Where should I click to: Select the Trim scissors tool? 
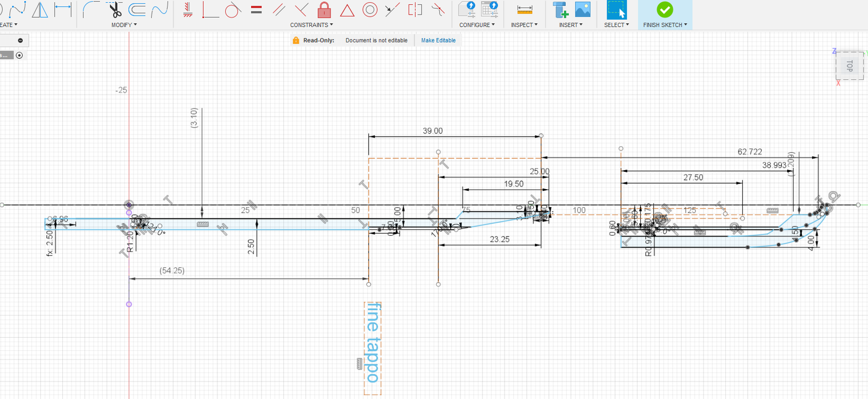tap(114, 10)
